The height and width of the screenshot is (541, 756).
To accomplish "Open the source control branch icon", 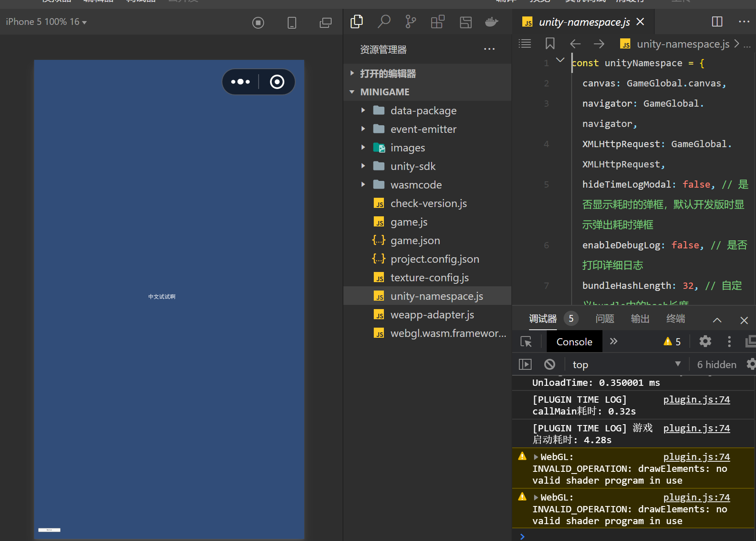I will 410,22.
